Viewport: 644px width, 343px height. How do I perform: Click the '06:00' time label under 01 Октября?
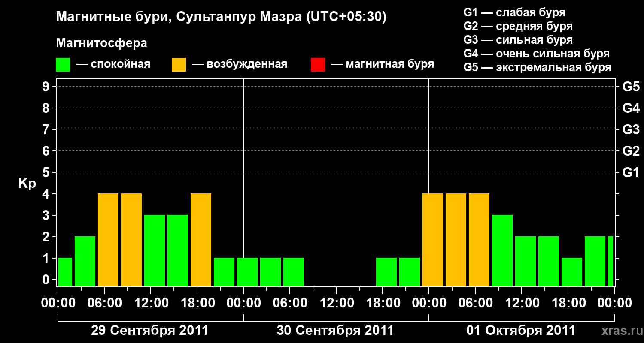[x=476, y=303]
